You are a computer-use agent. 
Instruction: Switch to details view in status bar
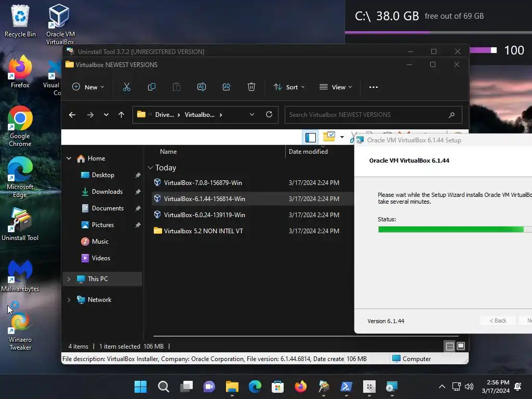(x=449, y=346)
